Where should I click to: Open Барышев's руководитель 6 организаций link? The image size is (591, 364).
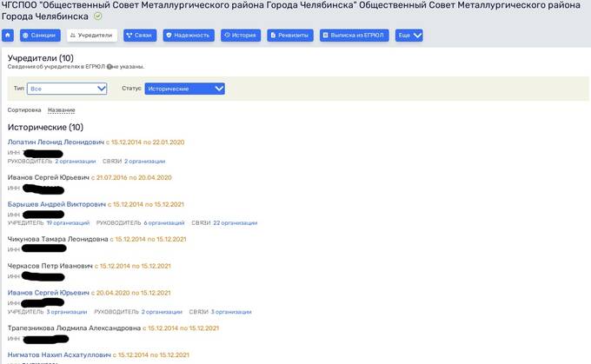point(164,223)
